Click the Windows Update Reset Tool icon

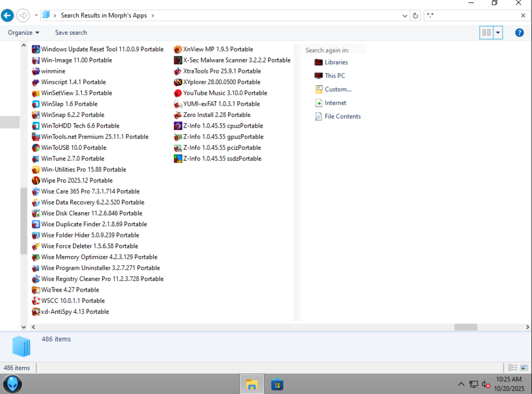click(x=36, y=49)
